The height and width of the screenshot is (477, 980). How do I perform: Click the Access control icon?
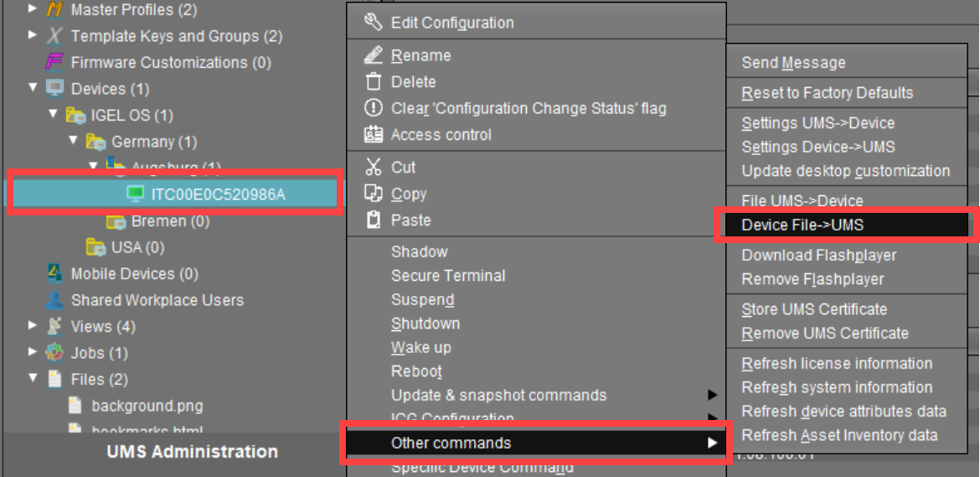(x=374, y=135)
